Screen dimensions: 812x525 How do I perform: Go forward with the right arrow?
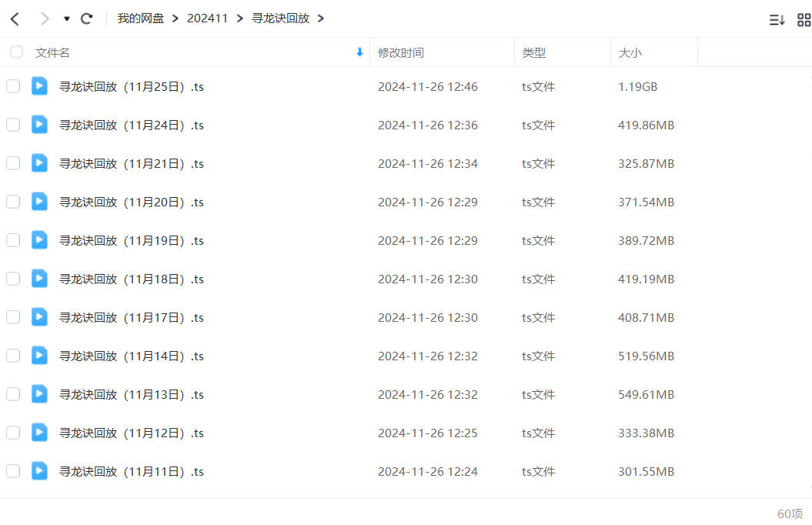(45, 19)
